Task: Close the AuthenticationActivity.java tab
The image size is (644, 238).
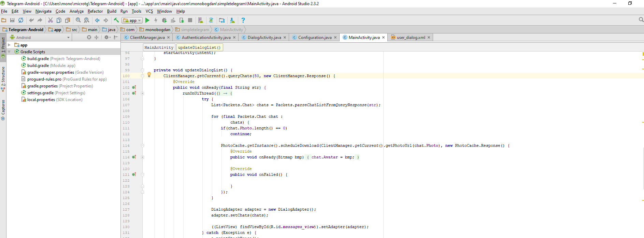Action: [x=234, y=38]
